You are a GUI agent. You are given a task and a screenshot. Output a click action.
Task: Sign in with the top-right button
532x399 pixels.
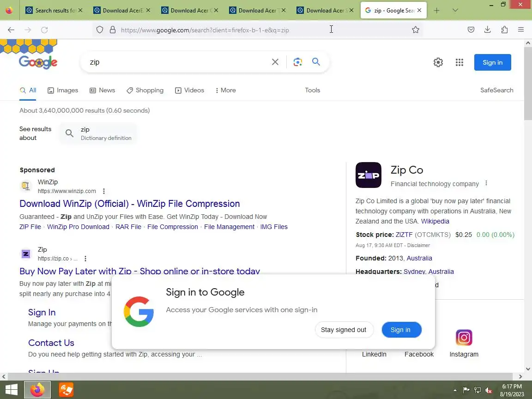point(492,62)
